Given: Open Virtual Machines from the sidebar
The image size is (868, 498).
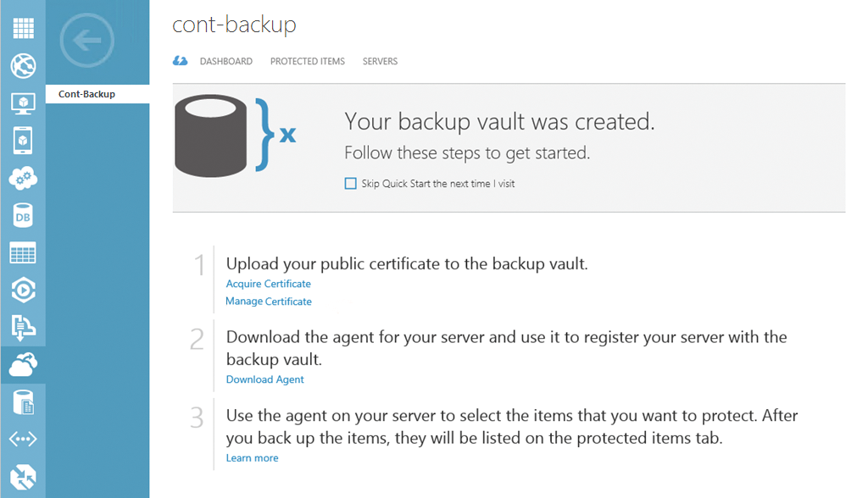Looking at the screenshot, I should (x=23, y=103).
